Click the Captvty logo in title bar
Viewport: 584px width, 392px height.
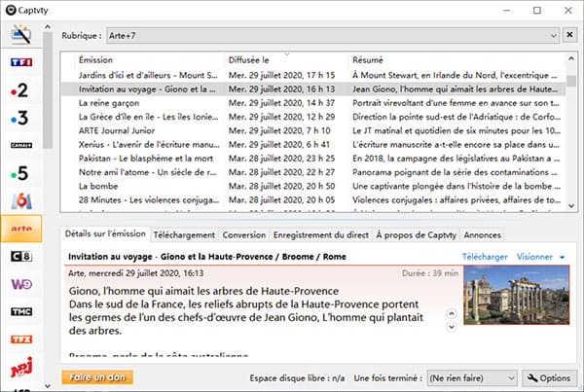tap(11, 10)
